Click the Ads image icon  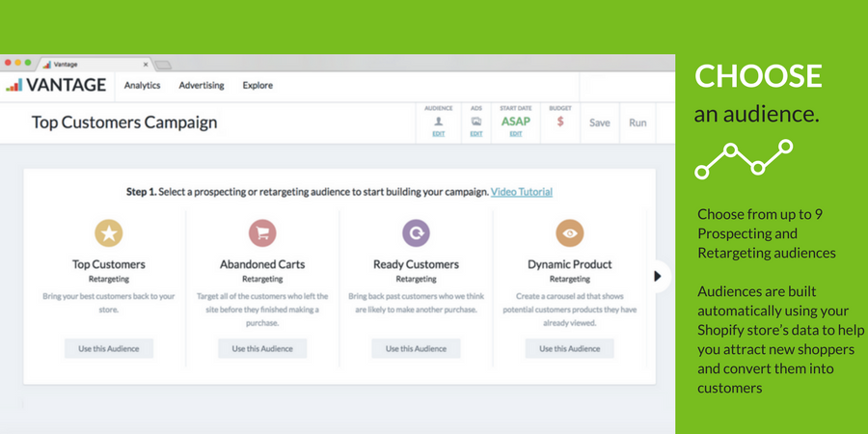[476, 122]
